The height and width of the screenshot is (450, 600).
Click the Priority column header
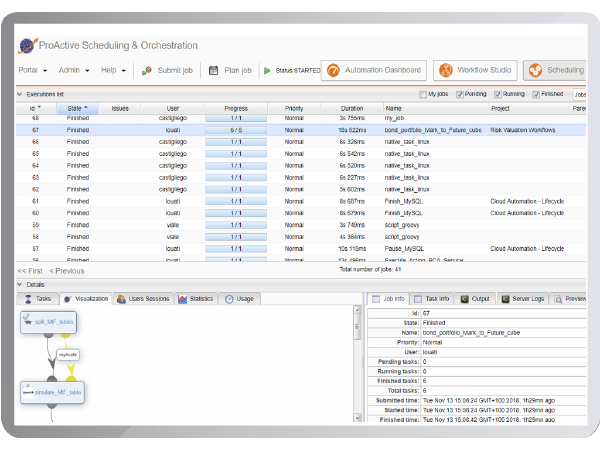294,109
